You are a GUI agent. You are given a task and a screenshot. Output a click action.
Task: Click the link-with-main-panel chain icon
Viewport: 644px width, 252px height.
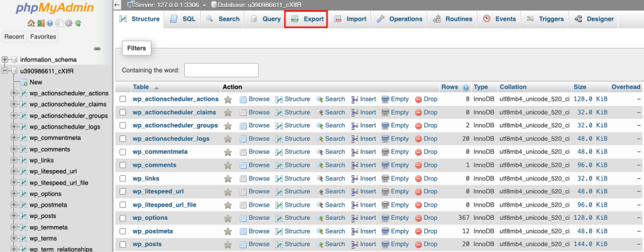click(x=97, y=49)
